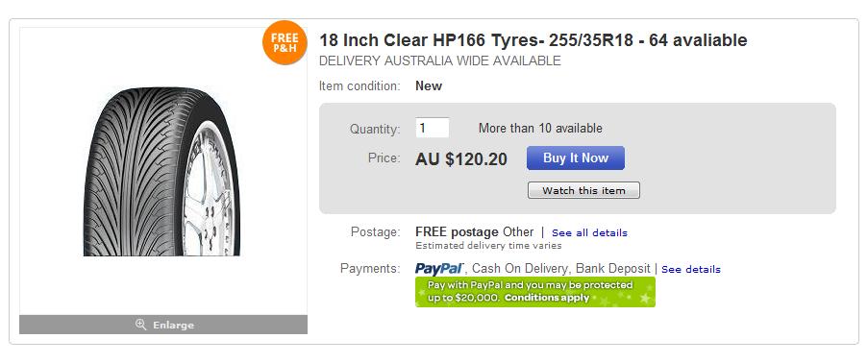
Task: Click the orange FREE P&H badge
Action: point(285,42)
